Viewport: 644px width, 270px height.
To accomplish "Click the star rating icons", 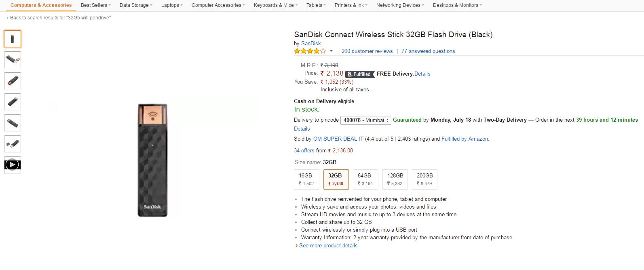I will pos(310,51).
